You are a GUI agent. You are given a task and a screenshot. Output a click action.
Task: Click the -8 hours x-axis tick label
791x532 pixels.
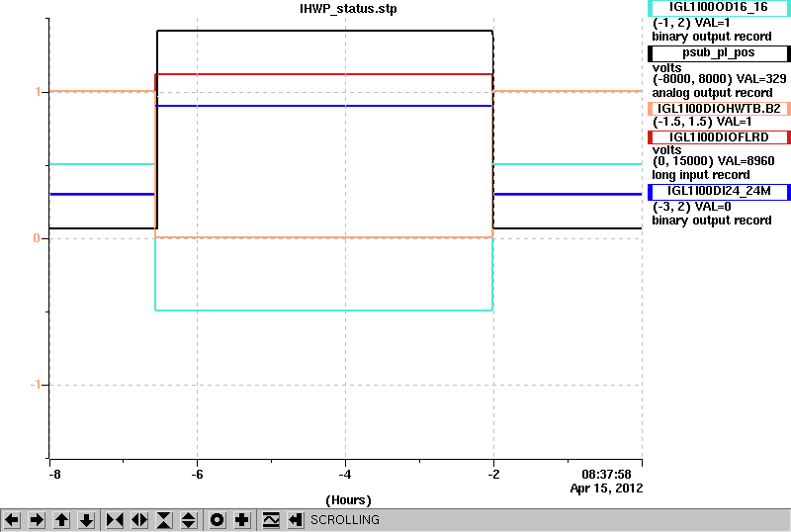click(x=54, y=475)
